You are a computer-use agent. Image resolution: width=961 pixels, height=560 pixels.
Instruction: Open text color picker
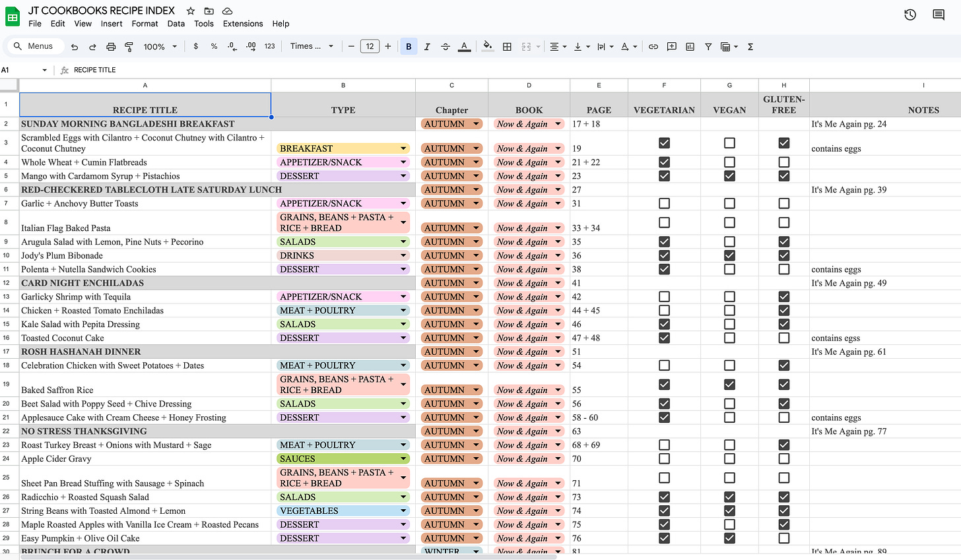464,47
